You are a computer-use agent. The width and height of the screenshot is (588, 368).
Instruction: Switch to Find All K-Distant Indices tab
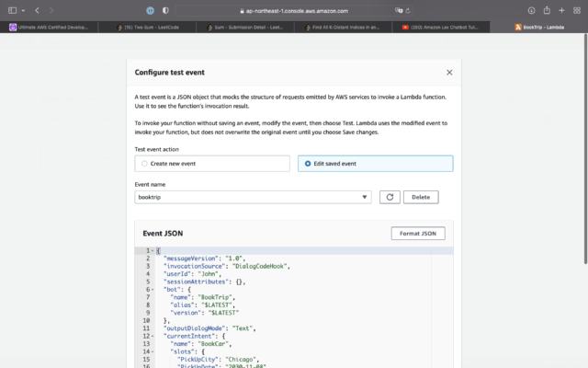coord(343,27)
